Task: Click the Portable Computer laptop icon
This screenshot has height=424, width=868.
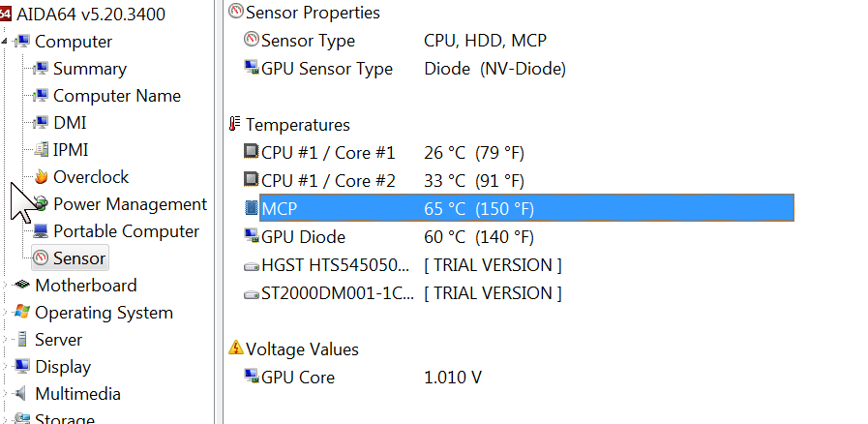Action: coord(41,231)
